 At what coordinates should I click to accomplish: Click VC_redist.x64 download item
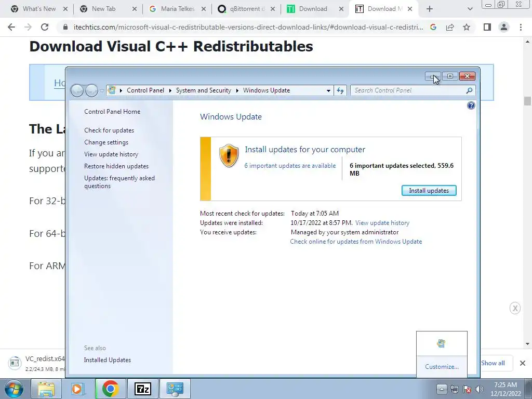point(37,363)
